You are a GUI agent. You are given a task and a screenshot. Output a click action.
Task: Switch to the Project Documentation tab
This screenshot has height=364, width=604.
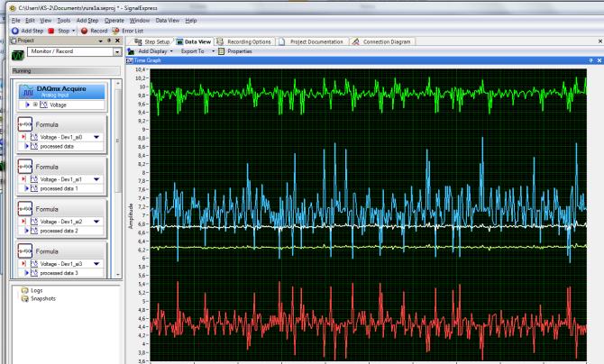tap(311, 41)
